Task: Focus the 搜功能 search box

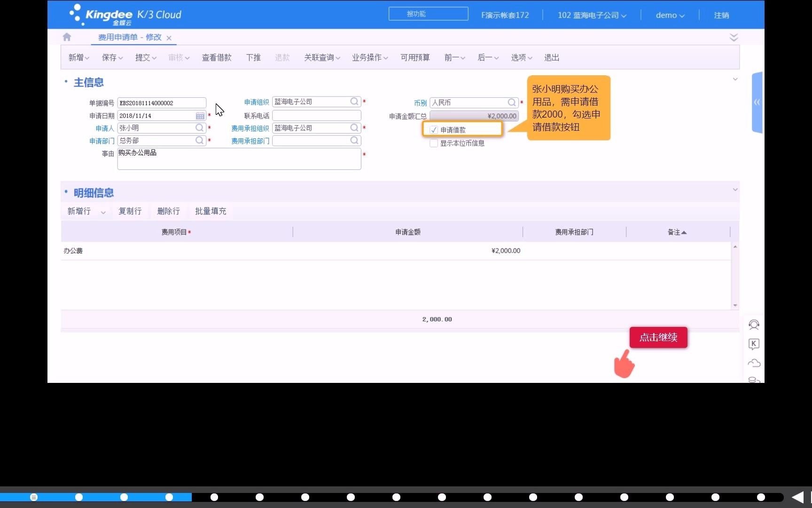Action: (428, 14)
